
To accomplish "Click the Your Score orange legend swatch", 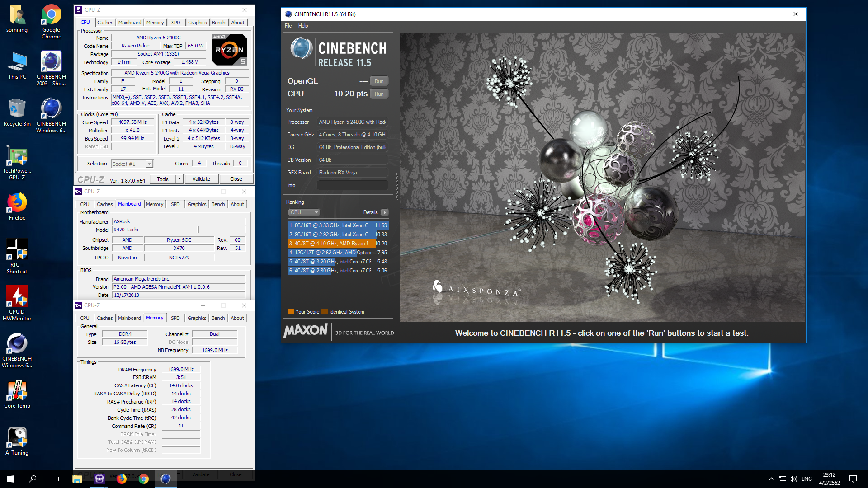I will (x=291, y=312).
